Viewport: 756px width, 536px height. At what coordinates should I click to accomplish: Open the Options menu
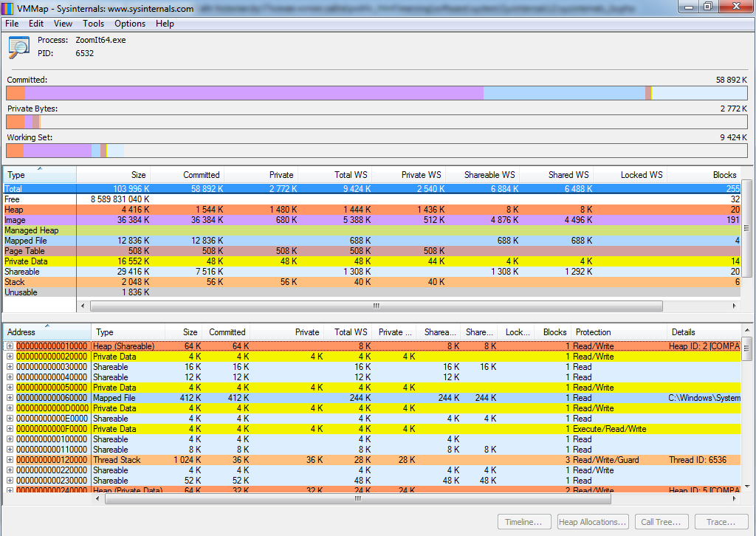130,24
